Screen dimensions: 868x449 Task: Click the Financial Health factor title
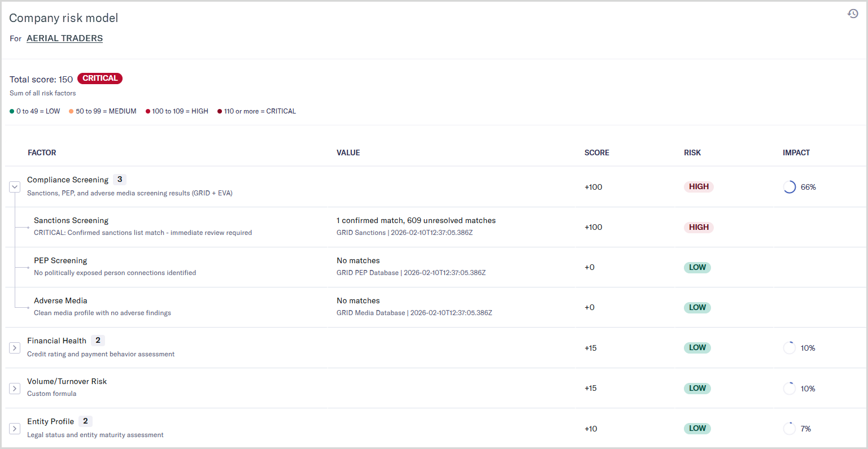[56, 341]
